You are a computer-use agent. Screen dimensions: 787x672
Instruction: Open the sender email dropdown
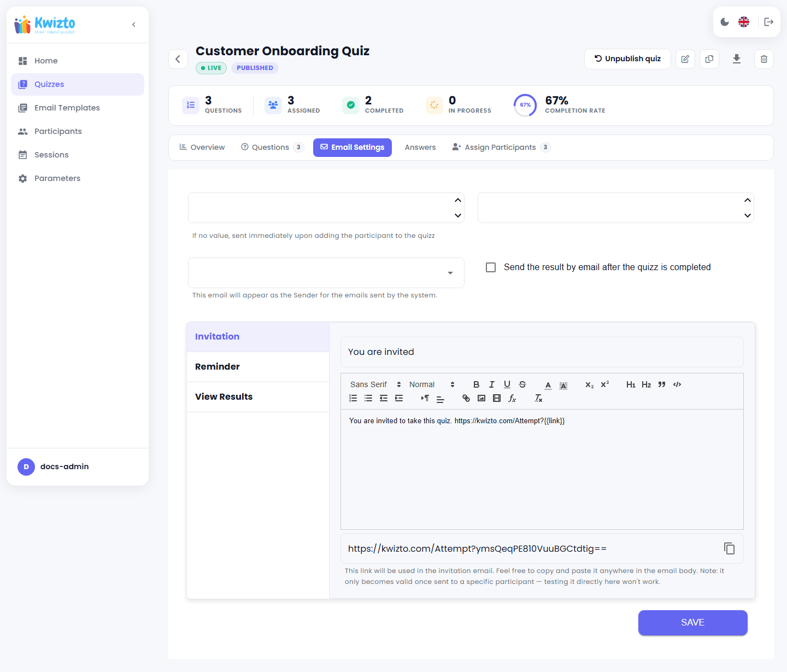326,273
